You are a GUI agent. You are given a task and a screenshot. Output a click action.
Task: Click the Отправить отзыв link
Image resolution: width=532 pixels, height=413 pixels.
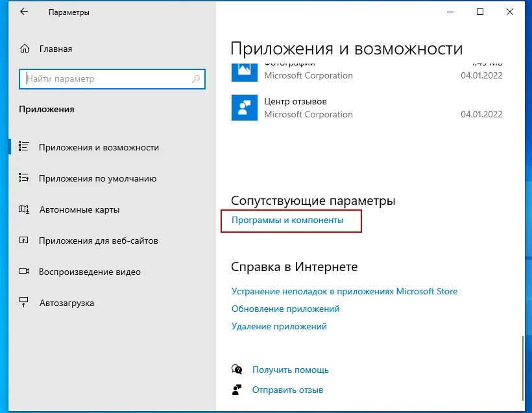tap(287, 390)
